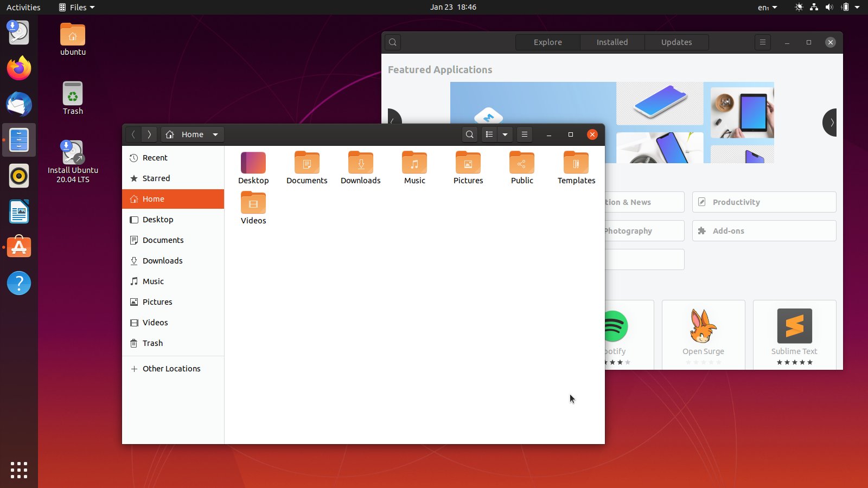The image size is (868, 488).
Task: Click the network icon in top bar
Action: click(x=814, y=7)
